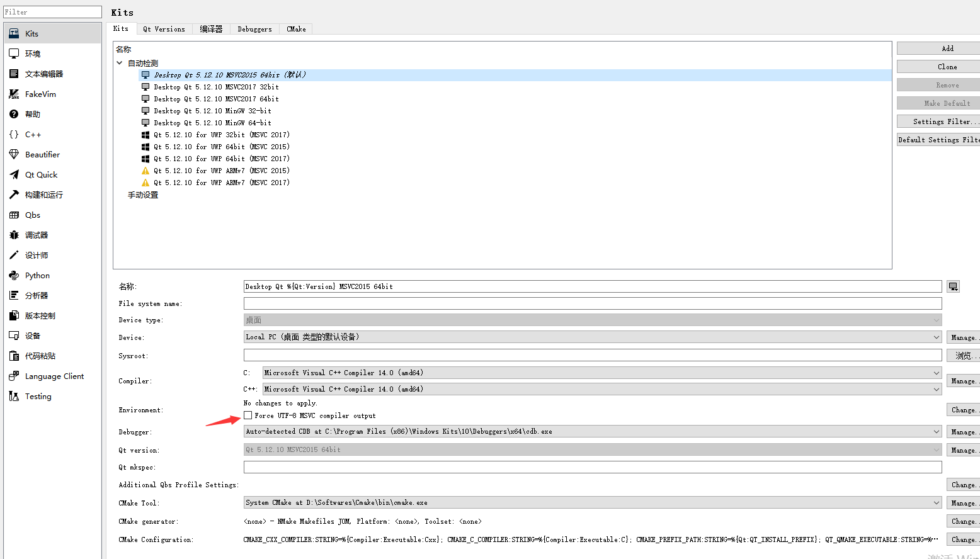Select the warning icon for UWP ARMv7 MSVC 2015

point(145,171)
